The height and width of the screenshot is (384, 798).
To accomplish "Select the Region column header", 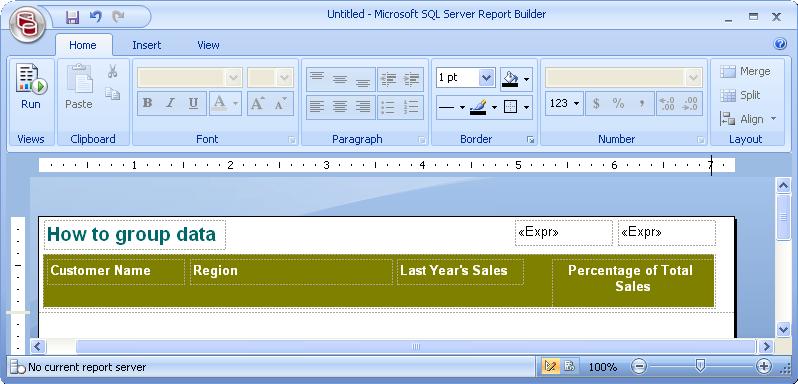I will click(x=291, y=272).
